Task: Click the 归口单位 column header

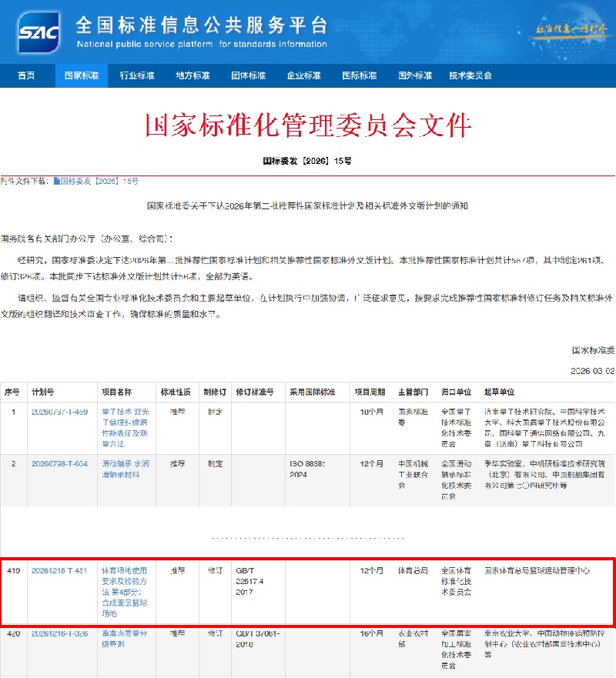Action: 457,392
